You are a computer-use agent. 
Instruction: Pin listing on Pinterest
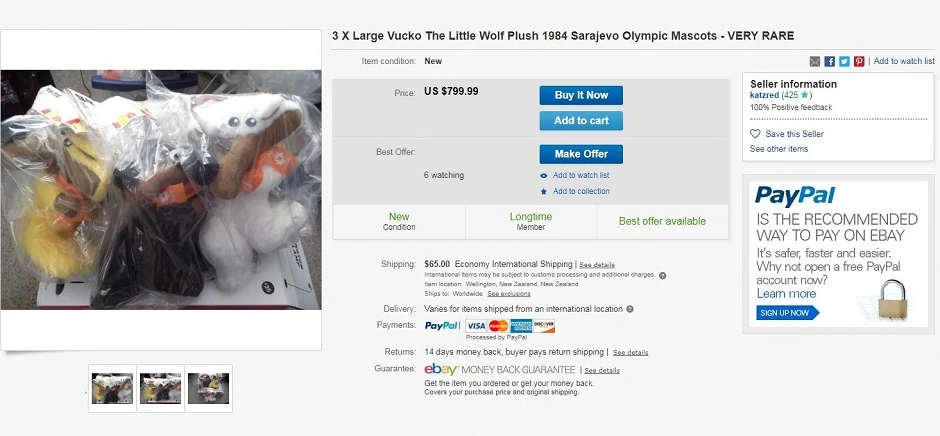click(859, 62)
